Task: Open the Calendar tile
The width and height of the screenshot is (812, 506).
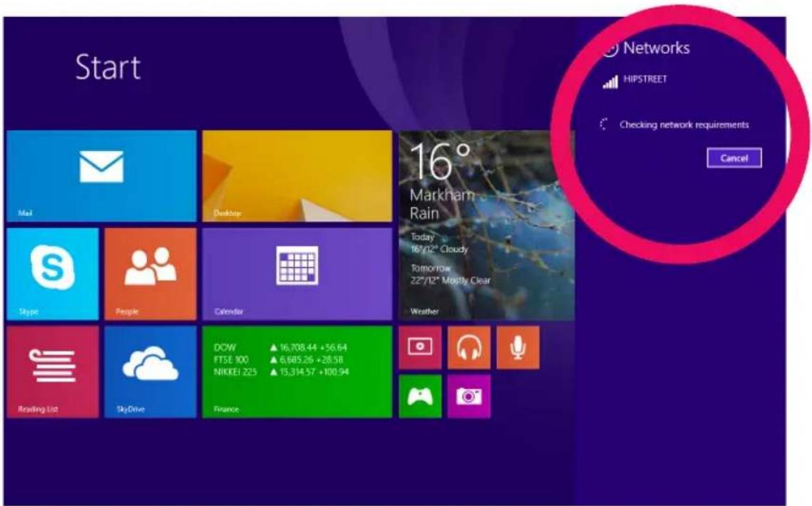Action: tap(297, 274)
